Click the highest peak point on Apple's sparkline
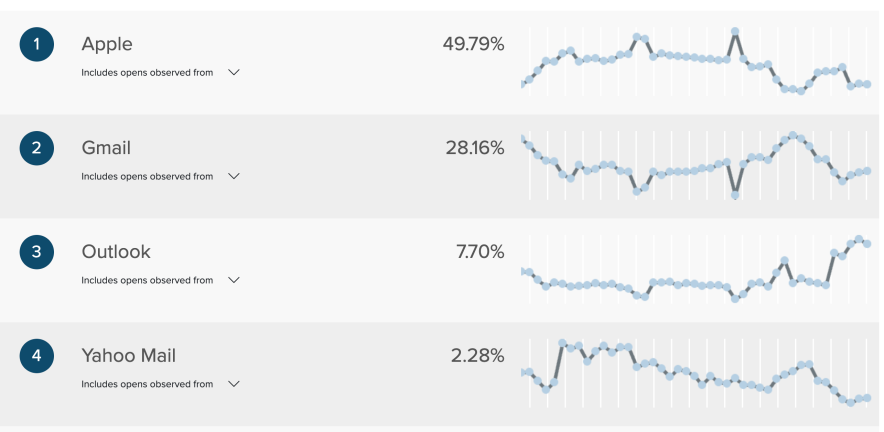The height and width of the screenshot is (432, 884). pyautogui.click(x=735, y=32)
